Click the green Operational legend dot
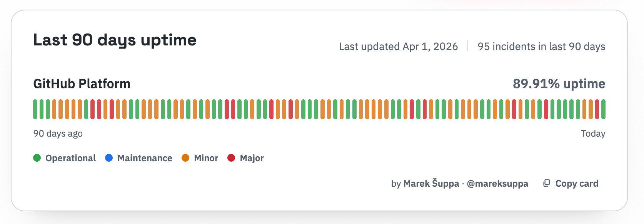Image resolution: width=644 pixels, height=224 pixels. [37, 158]
